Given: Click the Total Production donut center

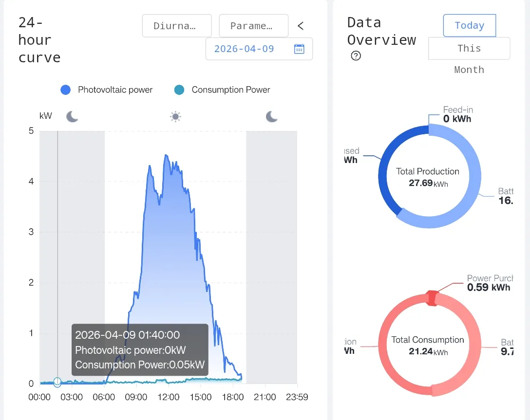Looking at the screenshot, I should [428, 177].
